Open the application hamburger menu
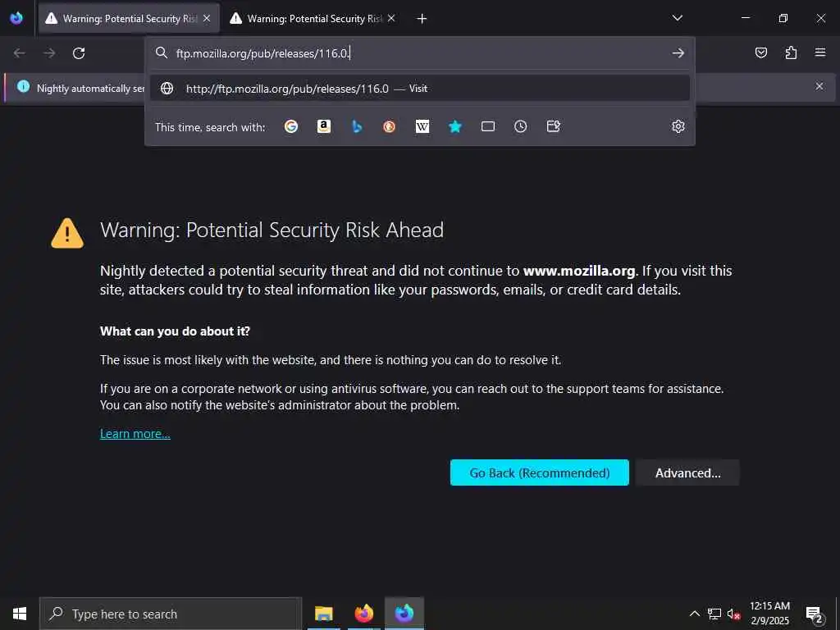 [x=820, y=52]
